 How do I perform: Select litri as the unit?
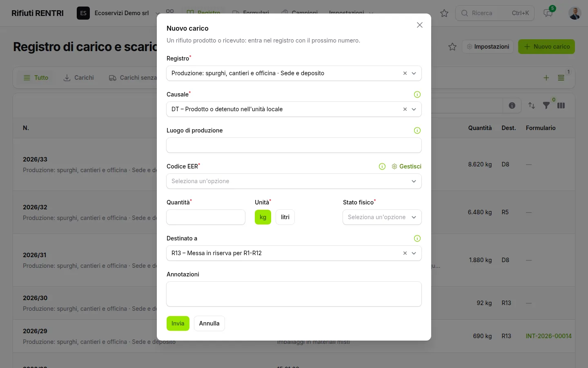pos(285,217)
